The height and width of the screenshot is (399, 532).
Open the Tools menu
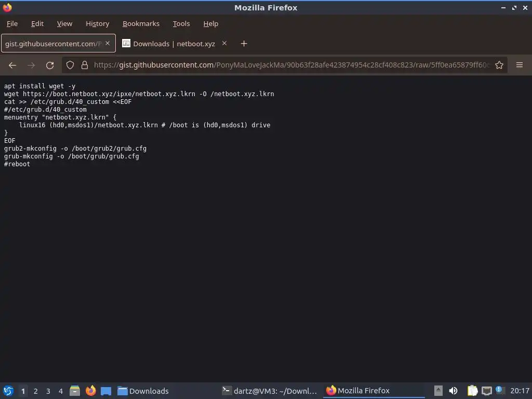pyautogui.click(x=181, y=24)
